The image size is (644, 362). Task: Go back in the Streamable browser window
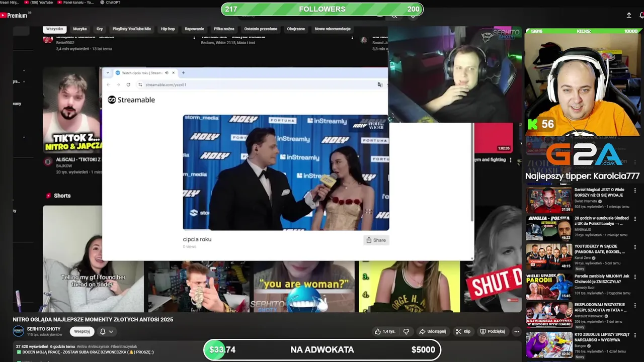tap(108, 84)
